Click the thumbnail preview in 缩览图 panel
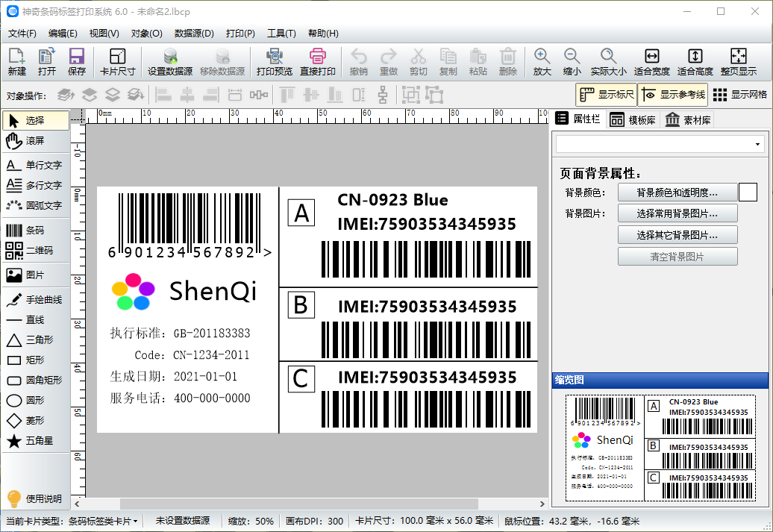The height and width of the screenshot is (532, 773). click(660, 448)
